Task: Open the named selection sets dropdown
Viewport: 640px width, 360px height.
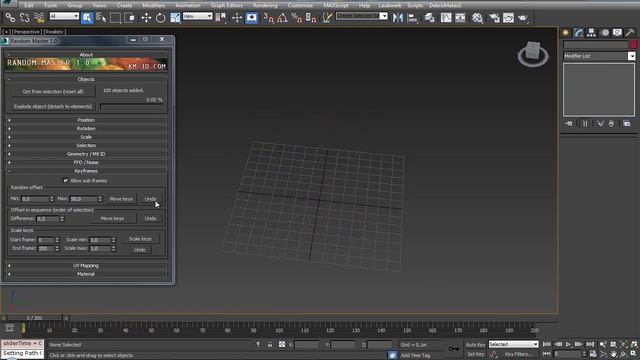Action: pos(362,16)
